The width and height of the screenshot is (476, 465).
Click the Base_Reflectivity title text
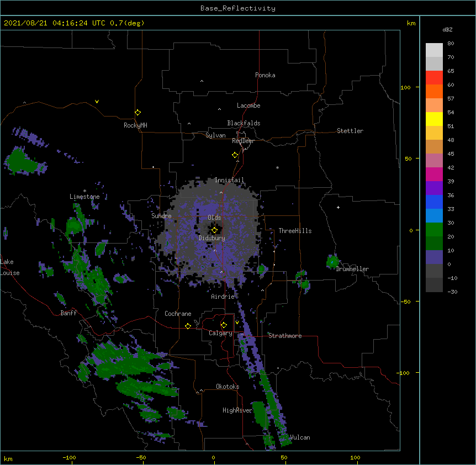pyautogui.click(x=238, y=8)
